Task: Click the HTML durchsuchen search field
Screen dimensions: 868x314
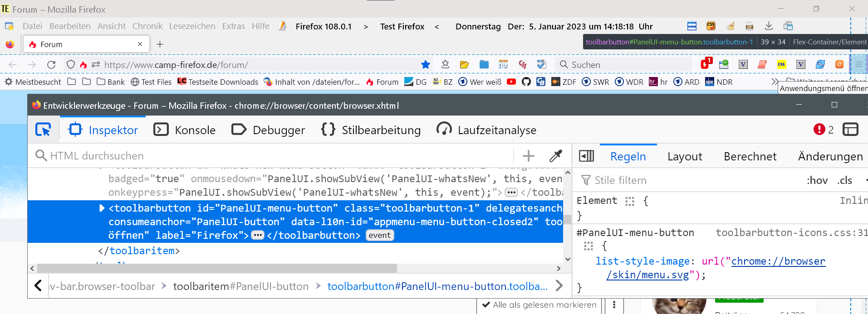Action: (272, 156)
